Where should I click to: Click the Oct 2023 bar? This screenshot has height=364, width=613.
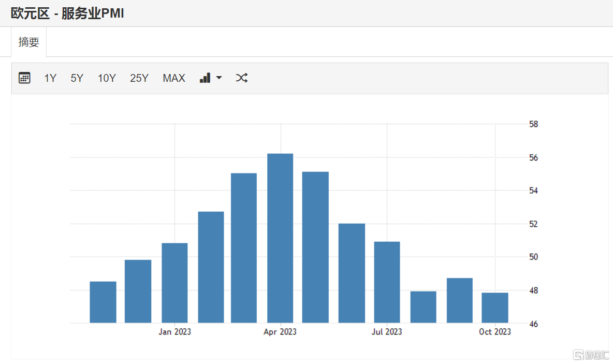click(495, 308)
